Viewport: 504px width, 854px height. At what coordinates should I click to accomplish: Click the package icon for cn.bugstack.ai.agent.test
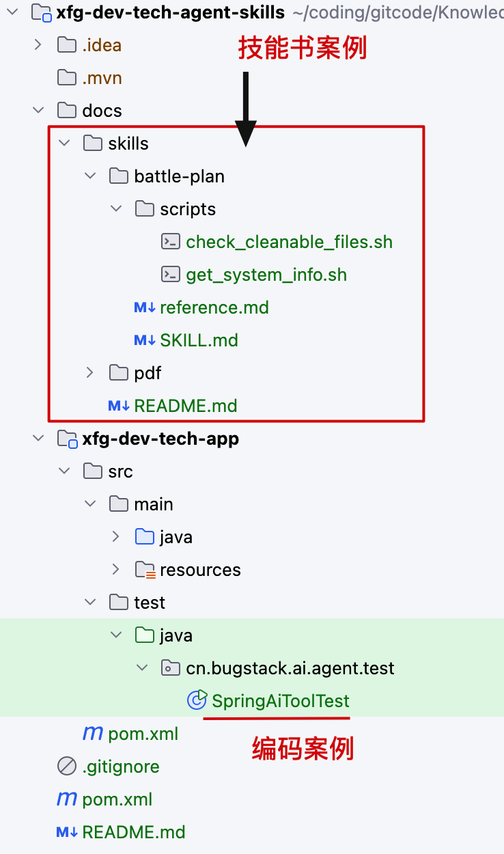pyautogui.click(x=170, y=667)
